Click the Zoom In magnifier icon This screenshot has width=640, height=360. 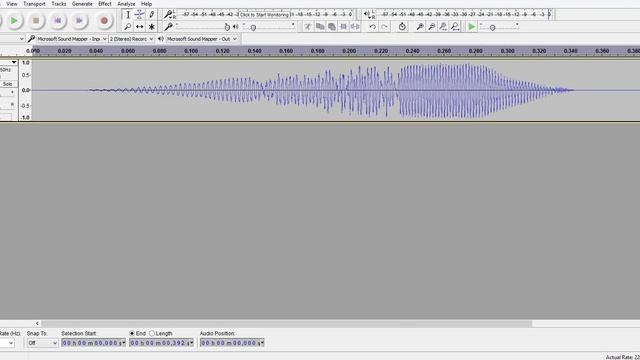tap(420, 27)
